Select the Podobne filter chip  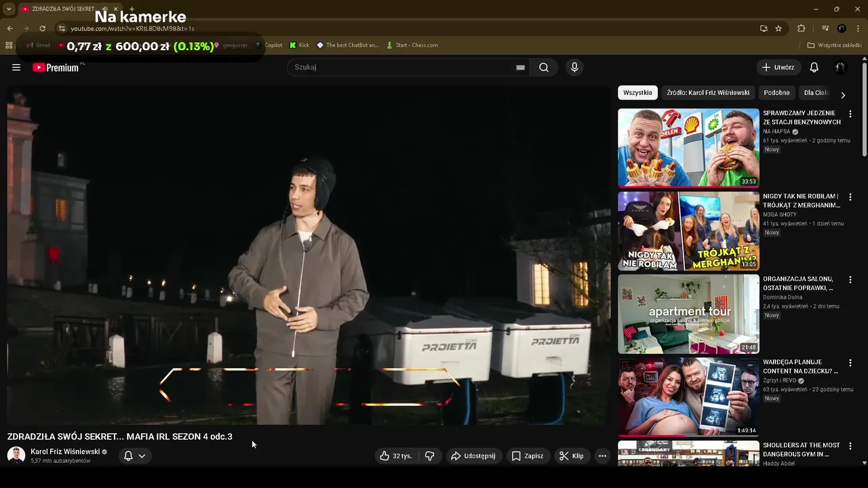776,93
